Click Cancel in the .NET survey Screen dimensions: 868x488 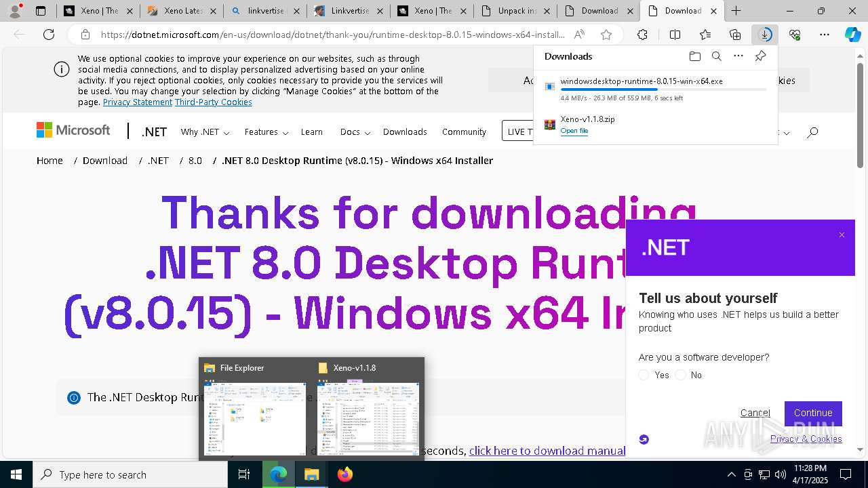[755, 413]
